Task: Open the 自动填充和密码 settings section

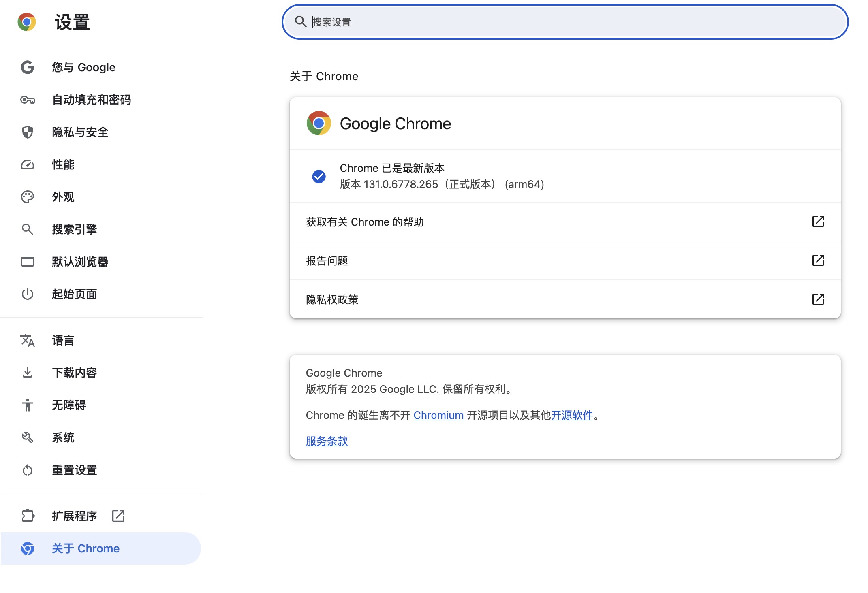Action: tap(101, 100)
